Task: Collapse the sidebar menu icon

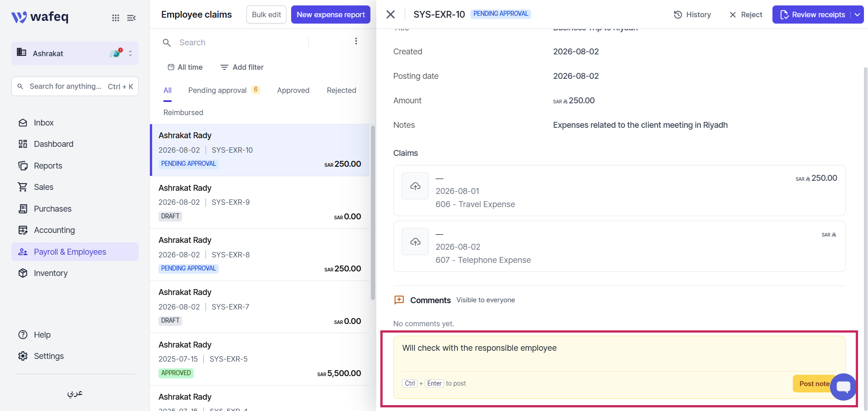Action: coord(131,18)
